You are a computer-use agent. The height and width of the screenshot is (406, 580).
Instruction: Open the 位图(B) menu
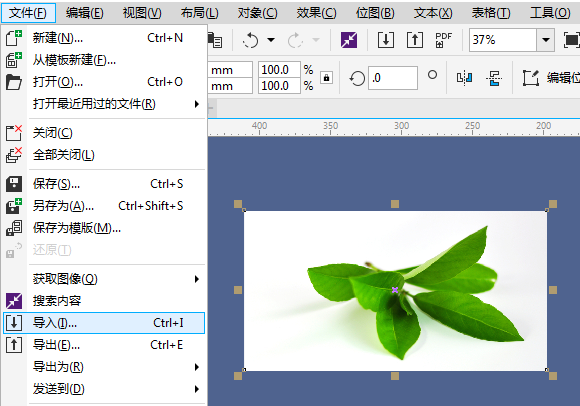pyautogui.click(x=375, y=13)
